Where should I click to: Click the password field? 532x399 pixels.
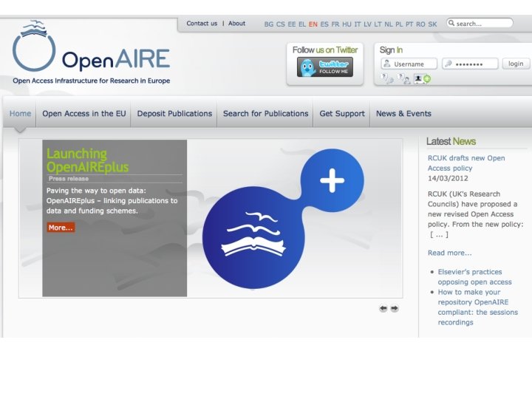470,64
